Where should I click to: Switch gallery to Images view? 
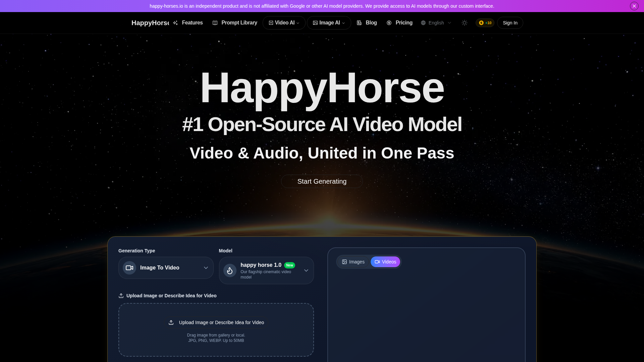353,262
